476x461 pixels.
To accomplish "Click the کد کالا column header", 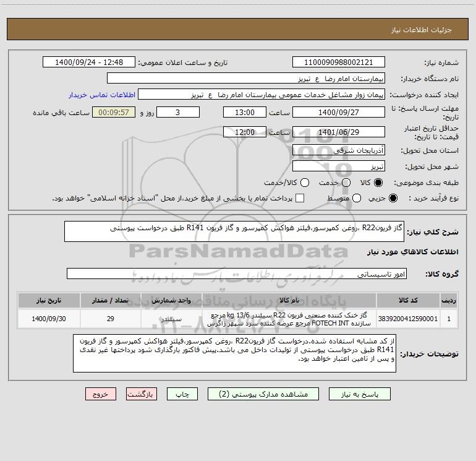I will [x=408, y=300].
